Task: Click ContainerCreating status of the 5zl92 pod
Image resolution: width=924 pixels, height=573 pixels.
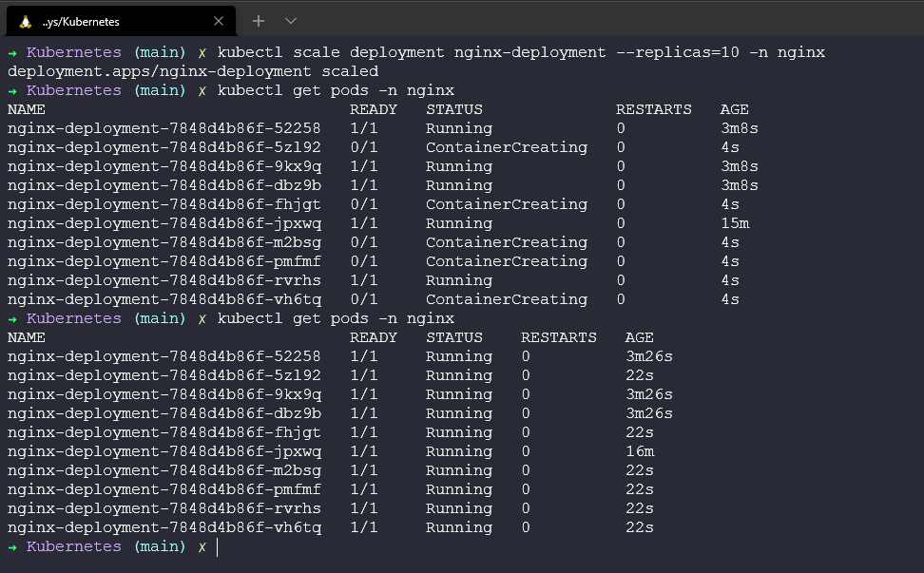Action: click(x=506, y=147)
